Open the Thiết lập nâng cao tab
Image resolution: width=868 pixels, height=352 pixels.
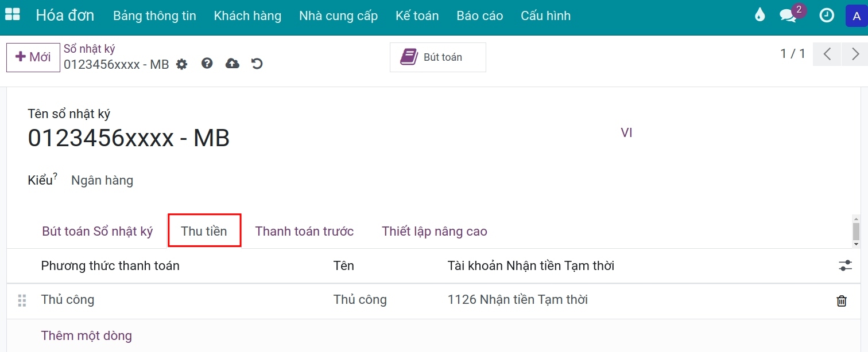click(x=435, y=230)
